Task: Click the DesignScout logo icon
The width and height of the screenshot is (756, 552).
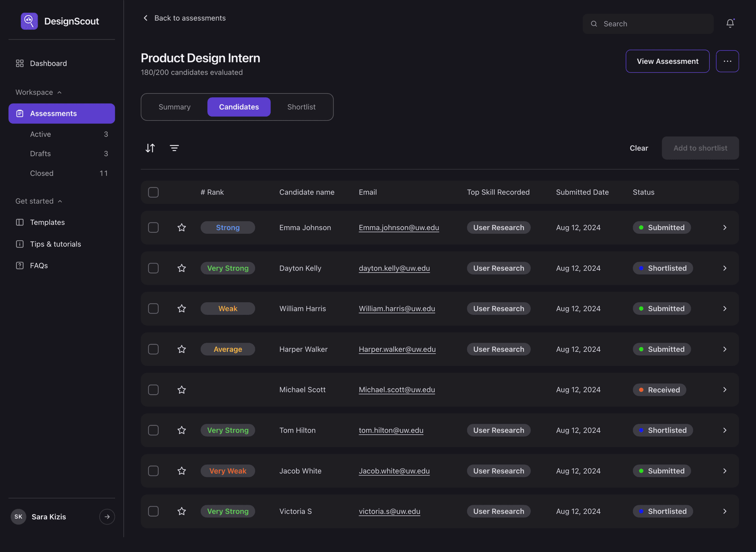Action: pyautogui.click(x=29, y=21)
